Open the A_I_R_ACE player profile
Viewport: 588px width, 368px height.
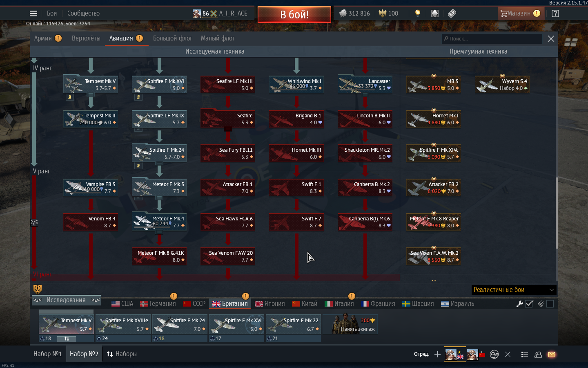[x=220, y=13]
